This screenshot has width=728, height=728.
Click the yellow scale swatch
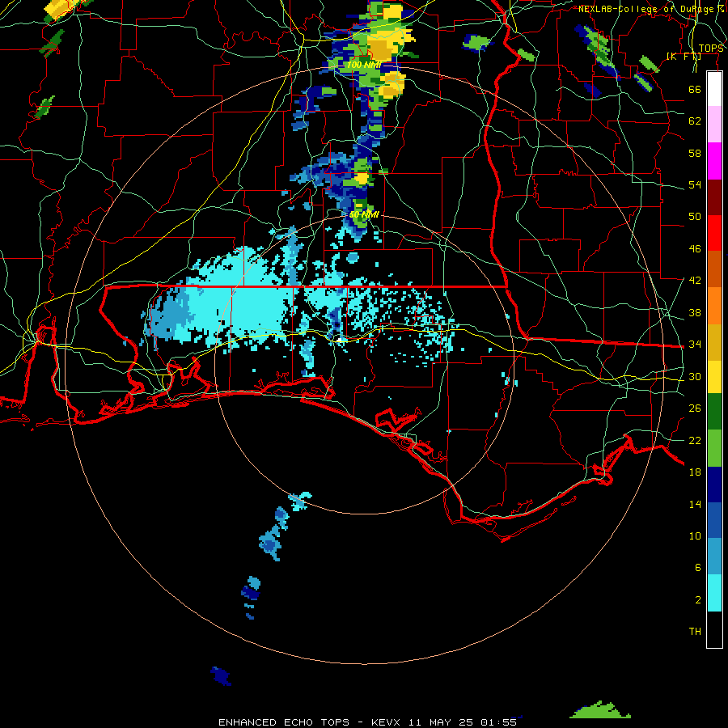[x=714, y=377]
